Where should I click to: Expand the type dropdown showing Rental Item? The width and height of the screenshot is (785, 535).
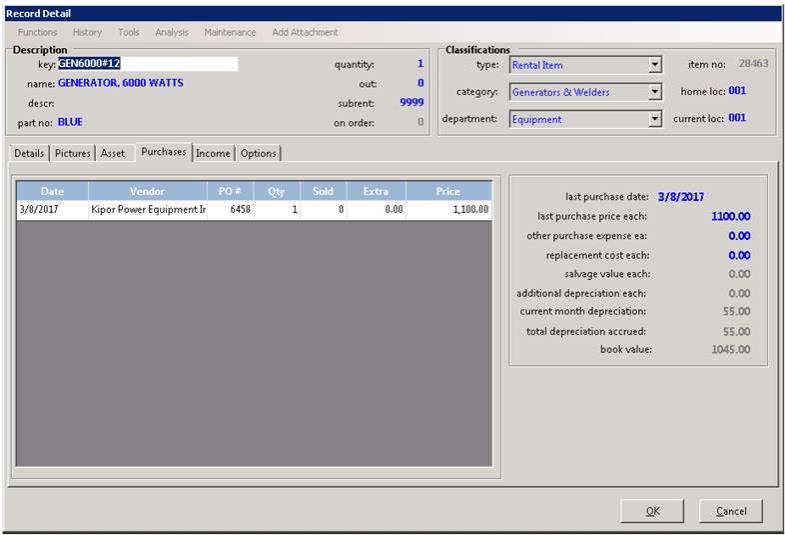655,65
